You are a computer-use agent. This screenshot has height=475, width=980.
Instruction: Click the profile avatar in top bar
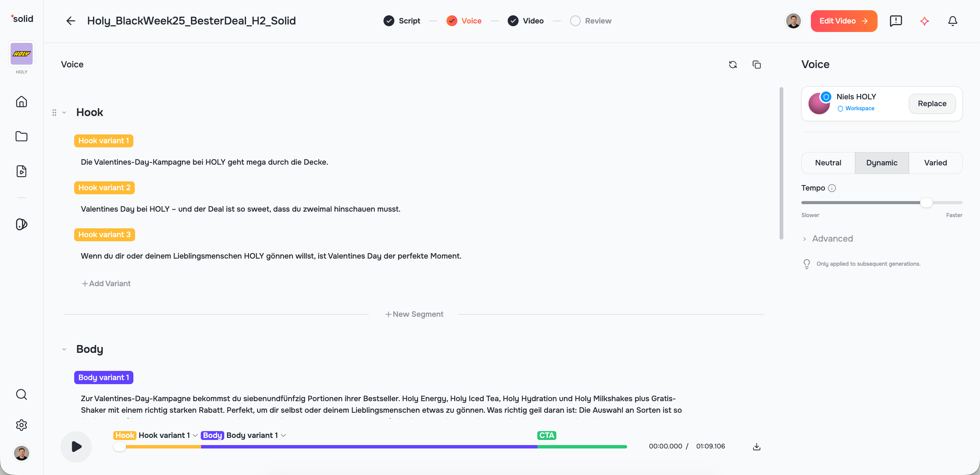pyautogui.click(x=793, y=21)
